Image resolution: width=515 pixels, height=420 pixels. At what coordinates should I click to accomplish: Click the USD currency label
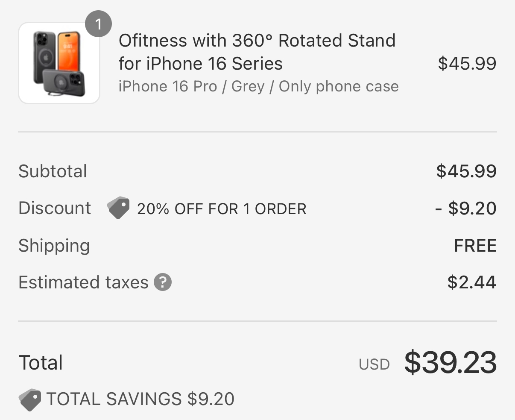374,364
